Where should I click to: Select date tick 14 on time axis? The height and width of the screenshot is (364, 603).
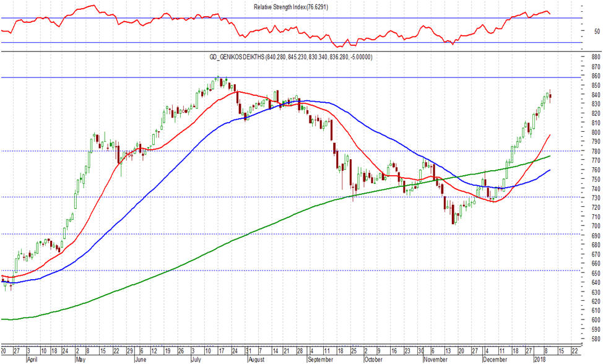(x=275, y=351)
